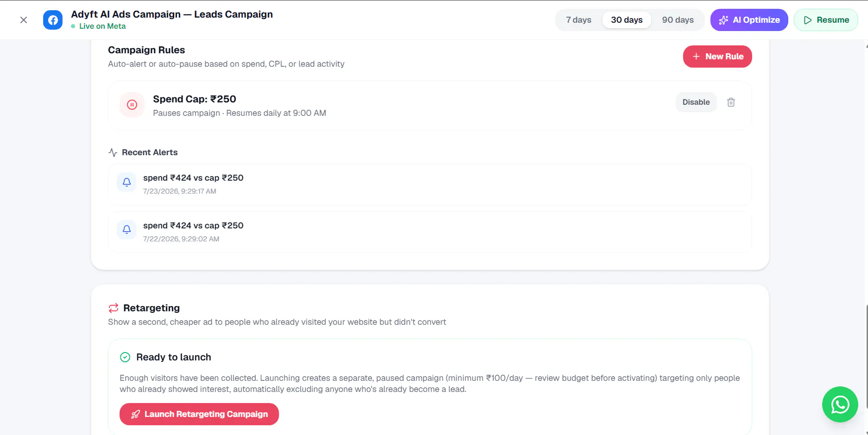
Task: Click the Facebook logo icon
Action: (x=53, y=20)
